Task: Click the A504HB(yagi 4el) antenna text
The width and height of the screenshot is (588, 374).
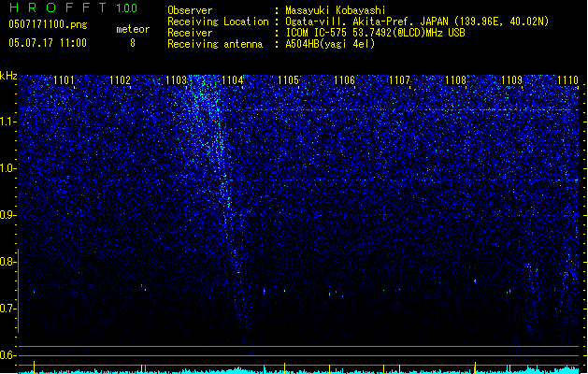Action: coord(330,44)
